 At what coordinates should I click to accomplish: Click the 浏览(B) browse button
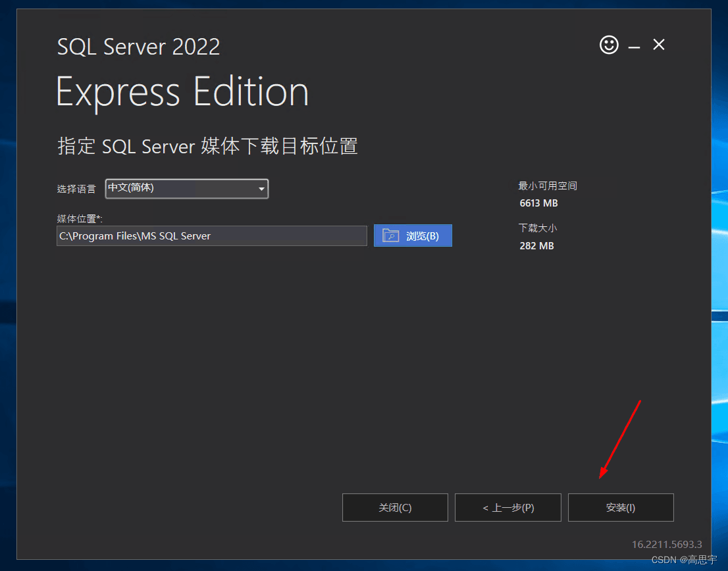[413, 236]
